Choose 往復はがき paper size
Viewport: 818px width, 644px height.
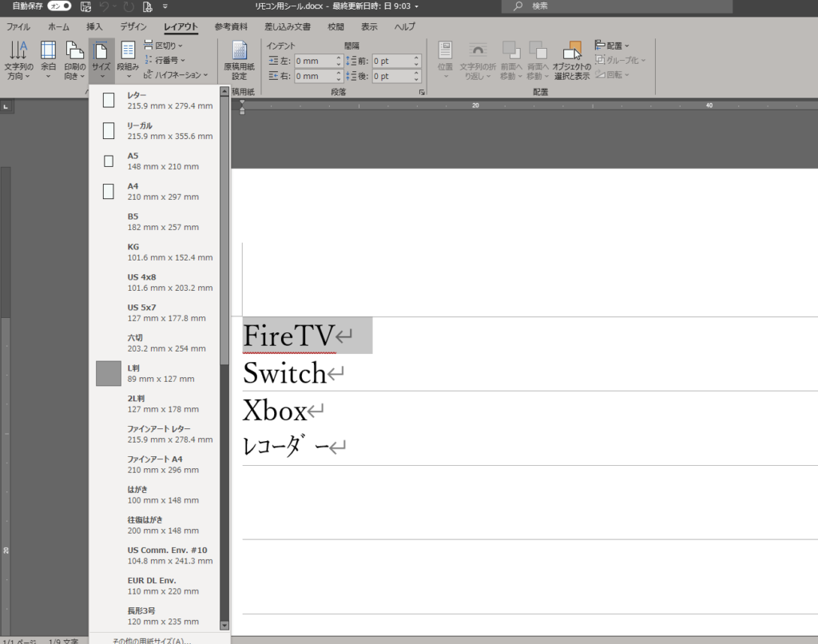154,524
